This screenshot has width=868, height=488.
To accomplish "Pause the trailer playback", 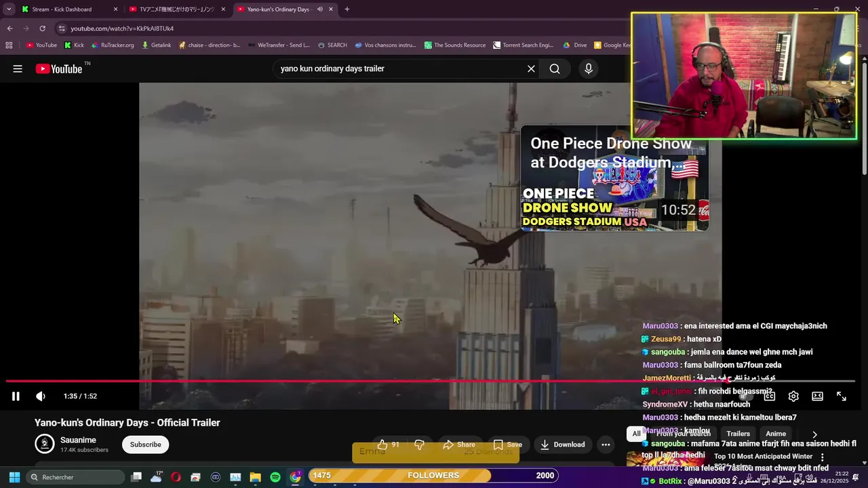I will click(16, 396).
